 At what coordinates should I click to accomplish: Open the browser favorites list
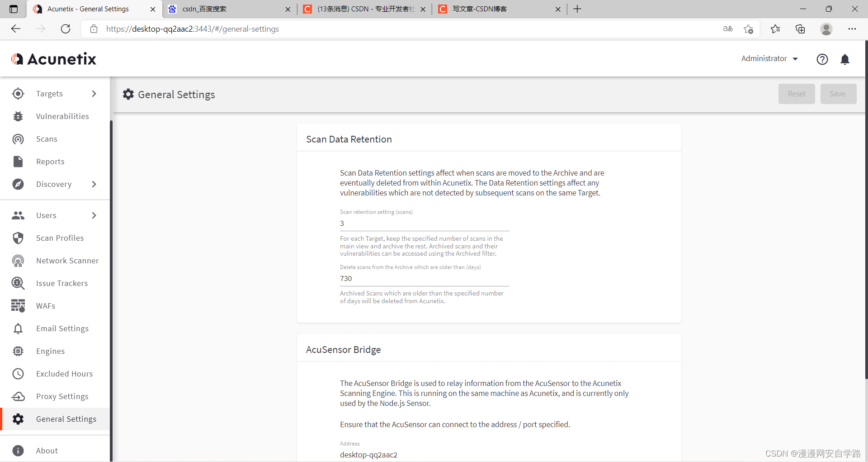(775, 29)
